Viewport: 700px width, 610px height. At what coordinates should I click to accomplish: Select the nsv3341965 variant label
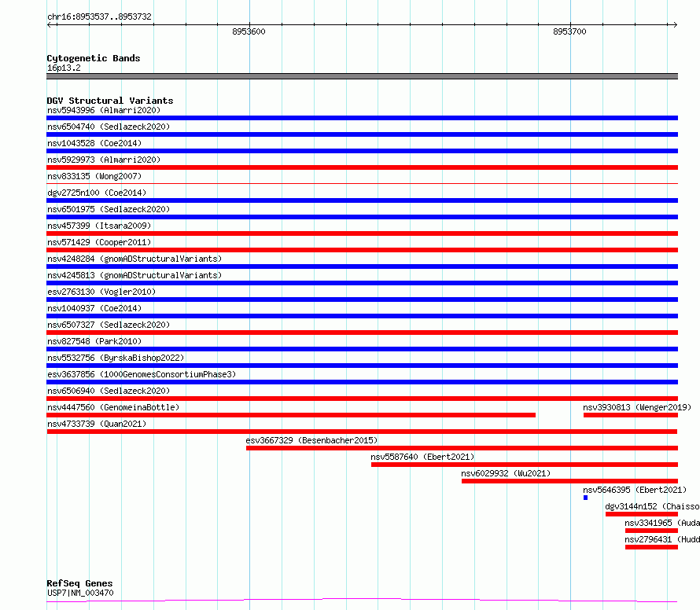(662, 523)
